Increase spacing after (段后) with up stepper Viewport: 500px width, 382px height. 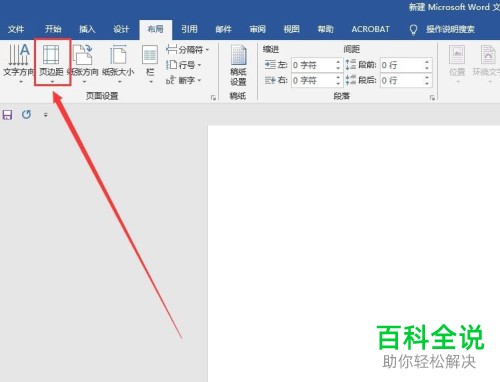427,77
